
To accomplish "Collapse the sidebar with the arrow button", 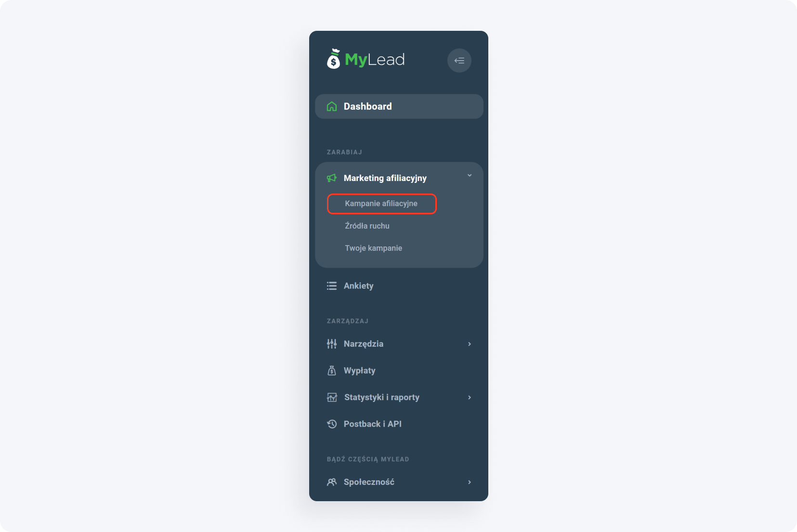I will (459, 61).
